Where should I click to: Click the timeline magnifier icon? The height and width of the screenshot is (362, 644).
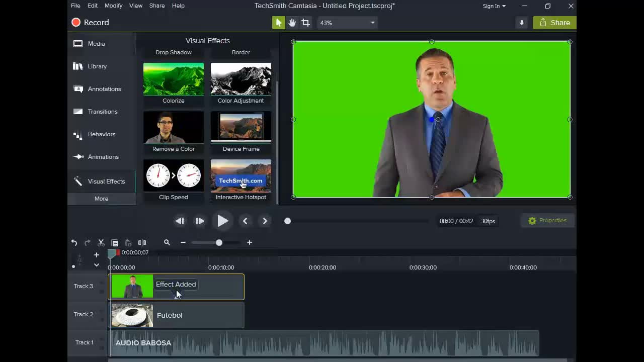point(167,242)
